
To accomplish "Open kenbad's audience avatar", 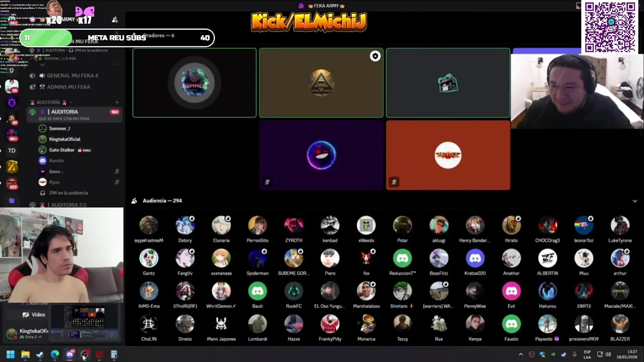I will coord(330,225).
